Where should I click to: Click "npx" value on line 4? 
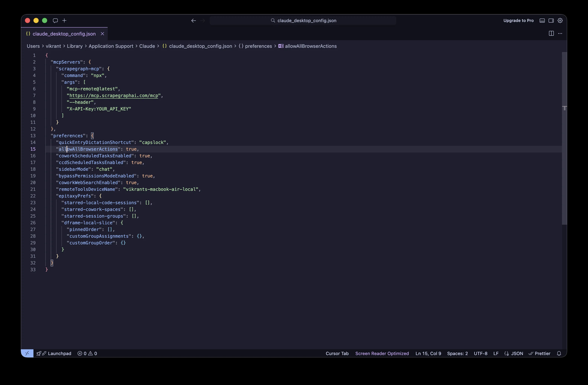point(98,75)
